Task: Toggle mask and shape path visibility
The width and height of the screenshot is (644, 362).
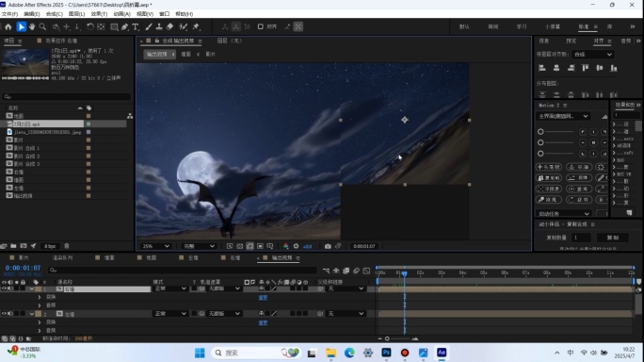Action: tap(250, 246)
